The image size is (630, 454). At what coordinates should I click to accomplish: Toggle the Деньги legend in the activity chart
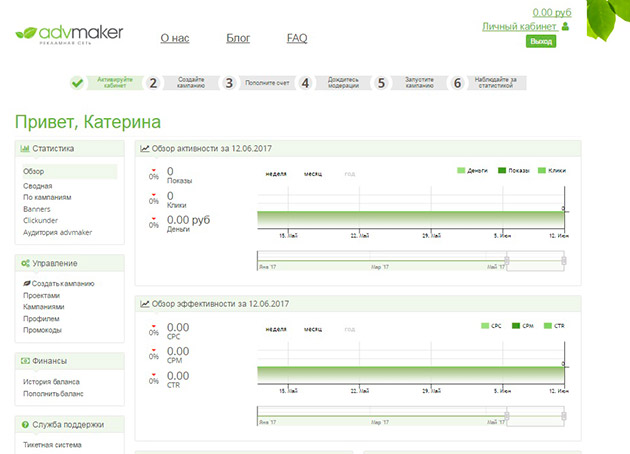click(472, 171)
